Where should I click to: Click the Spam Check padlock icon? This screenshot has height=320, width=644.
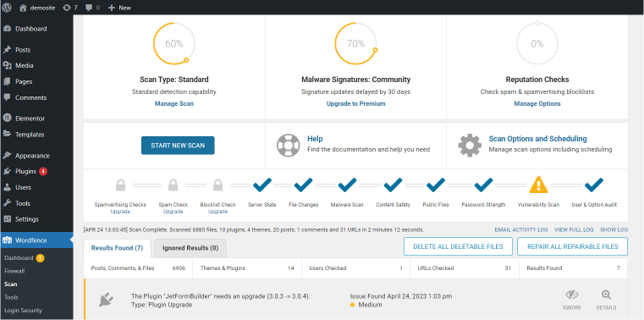173,185
